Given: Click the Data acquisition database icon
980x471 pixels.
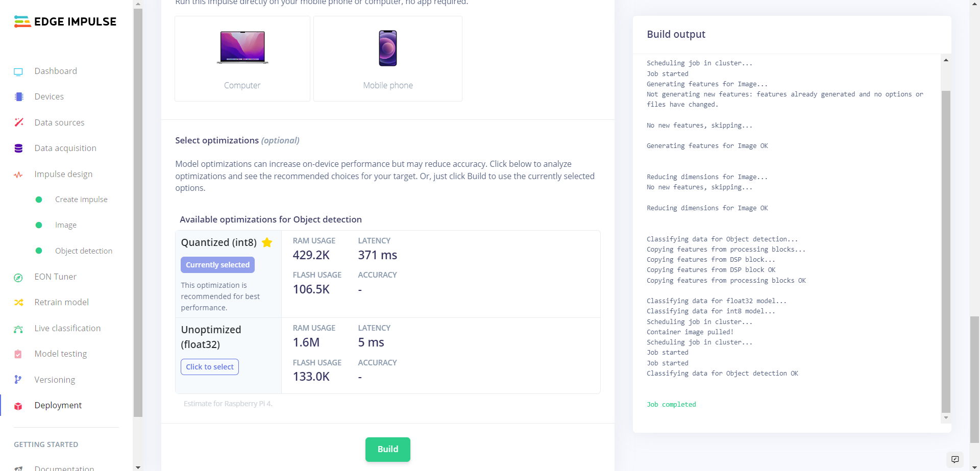Looking at the screenshot, I should (x=18, y=148).
